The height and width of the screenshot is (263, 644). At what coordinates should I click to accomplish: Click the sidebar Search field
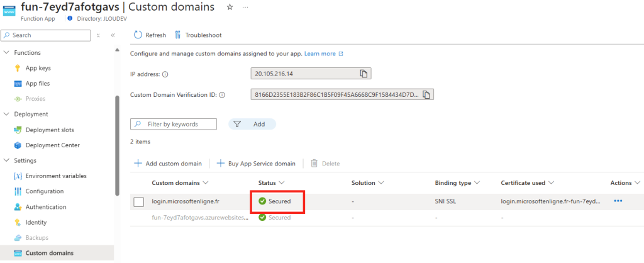[45, 35]
